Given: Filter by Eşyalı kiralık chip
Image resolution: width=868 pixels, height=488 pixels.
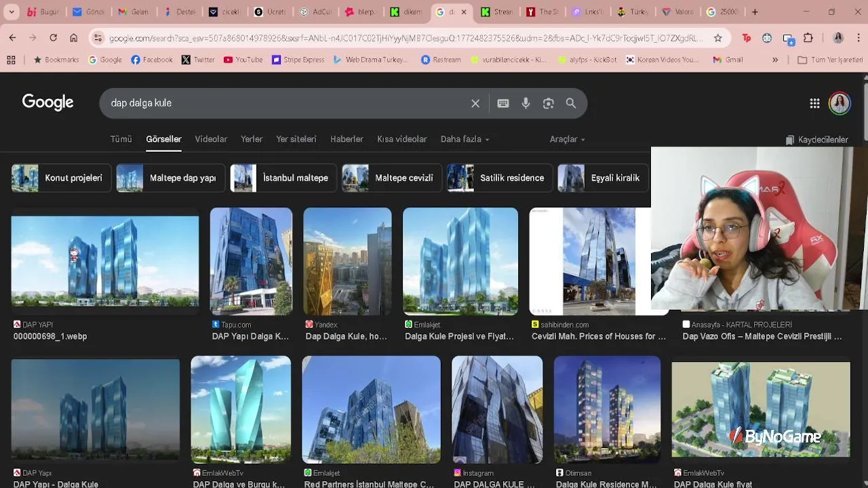Looking at the screenshot, I should pos(603,178).
